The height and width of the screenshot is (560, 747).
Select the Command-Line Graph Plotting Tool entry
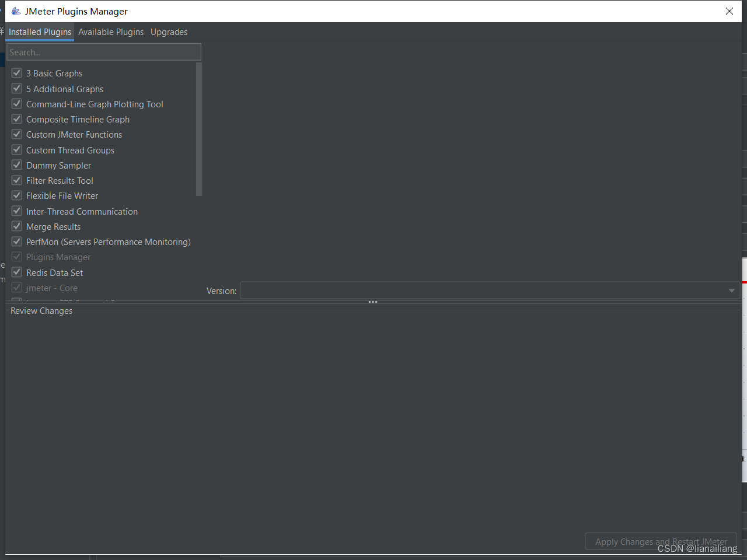pyautogui.click(x=95, y=104)
